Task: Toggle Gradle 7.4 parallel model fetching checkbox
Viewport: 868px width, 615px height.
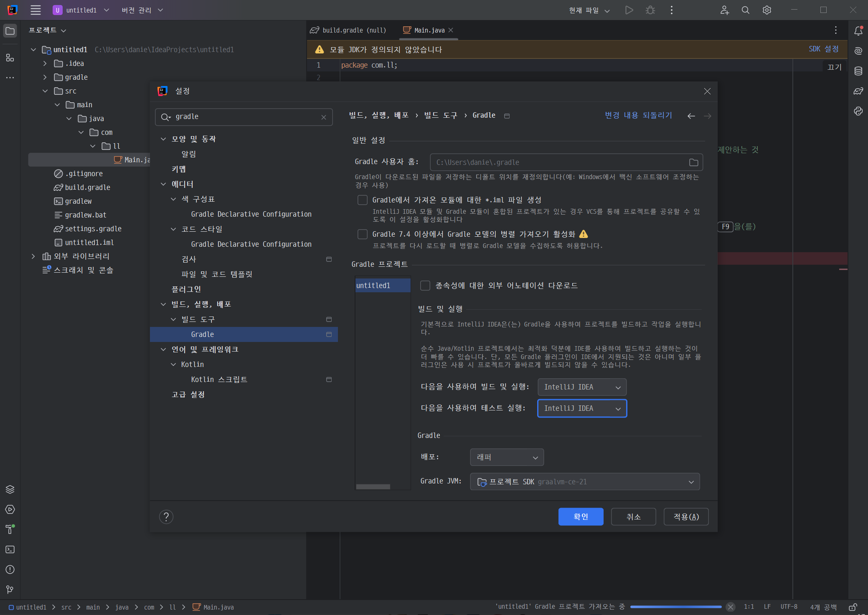Action: click(363, 234)
